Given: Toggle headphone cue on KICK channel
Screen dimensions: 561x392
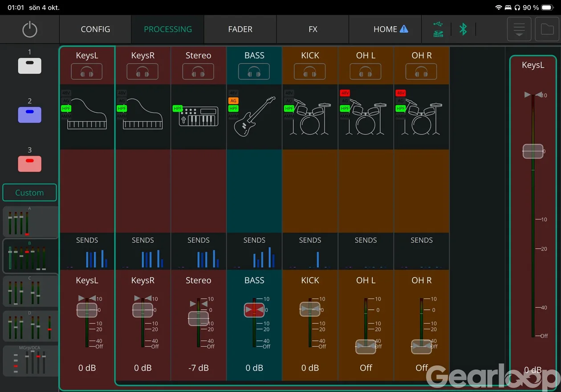Looking at the screenshot, I should click(310, 71).
